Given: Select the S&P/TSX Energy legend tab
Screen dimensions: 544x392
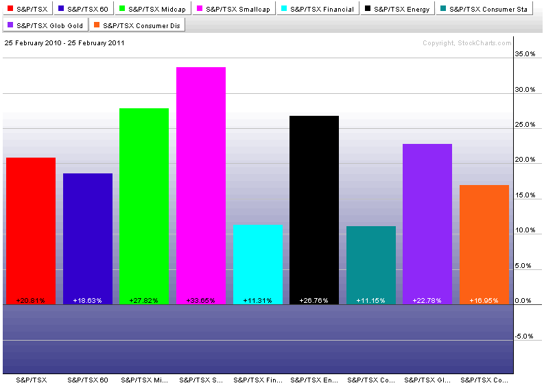Looking at the screenshot, I should (397, 10).
